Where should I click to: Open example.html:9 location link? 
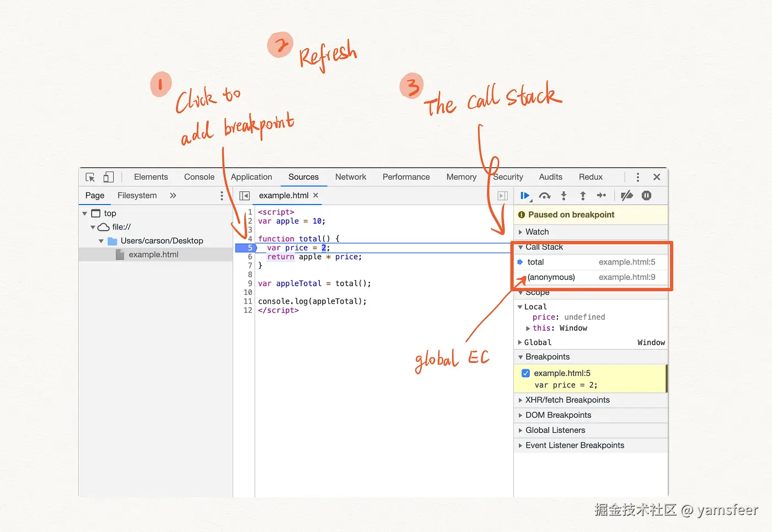click(627, 277)
